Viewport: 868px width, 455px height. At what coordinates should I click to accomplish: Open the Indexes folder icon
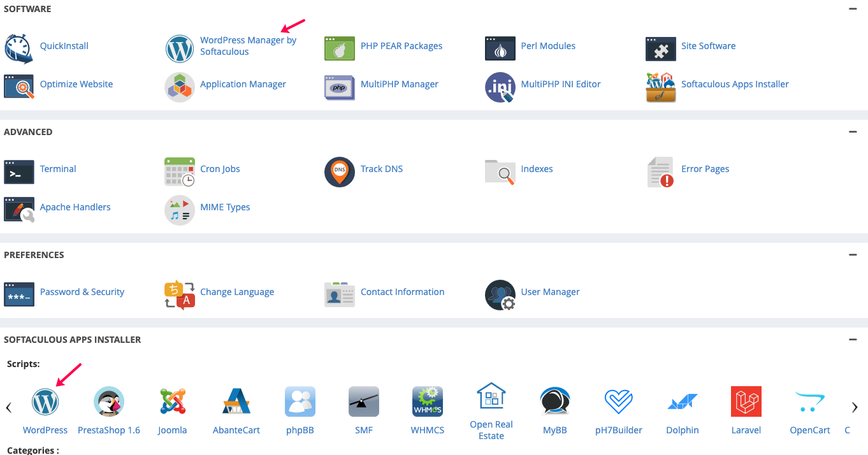500,171
